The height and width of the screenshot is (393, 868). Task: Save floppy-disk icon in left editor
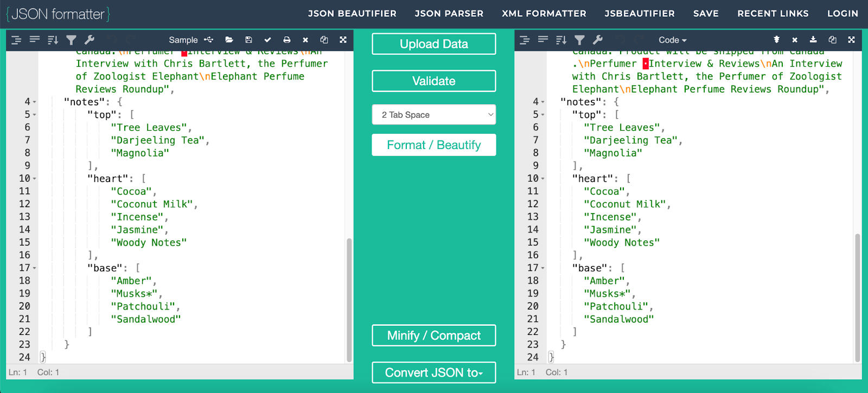pyautogui.click(x=248, y=40)
